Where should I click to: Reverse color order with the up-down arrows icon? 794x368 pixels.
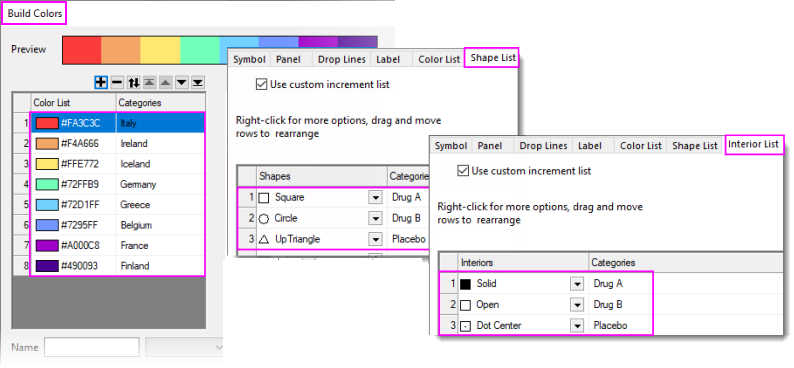coord(133,82)
